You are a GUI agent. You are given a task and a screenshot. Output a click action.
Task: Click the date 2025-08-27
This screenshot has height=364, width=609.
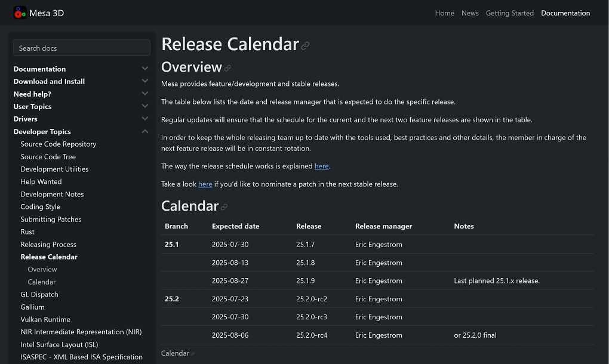click(x=230, y=280)
